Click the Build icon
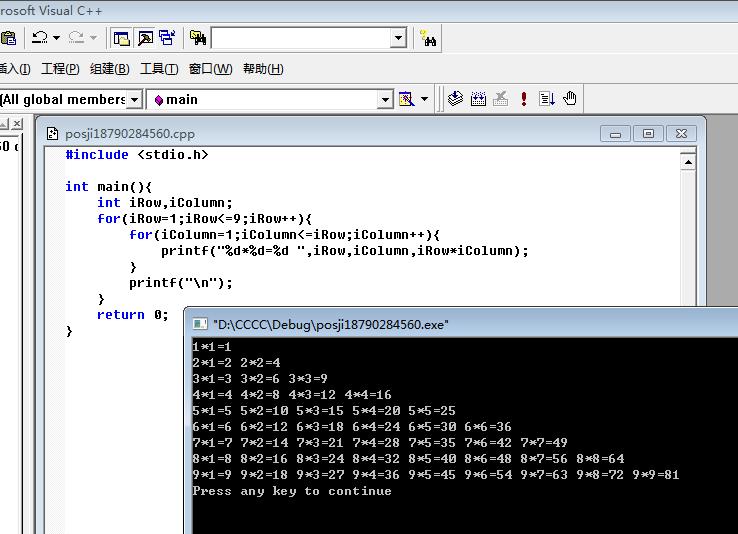Image resolution: width=738 pixels, height=534 pixels. point(478,99)
